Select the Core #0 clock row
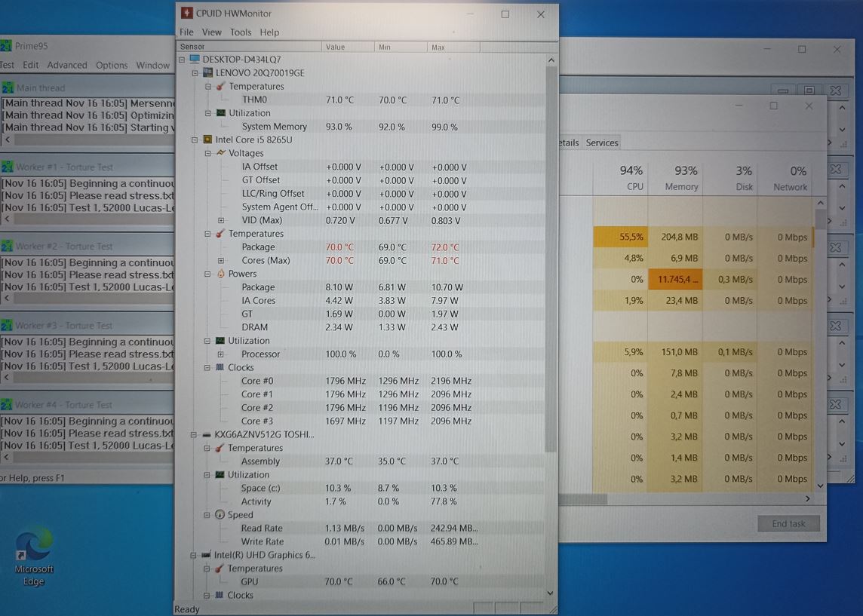This screenshot has height=616, width=863. [x=361, y=382]
